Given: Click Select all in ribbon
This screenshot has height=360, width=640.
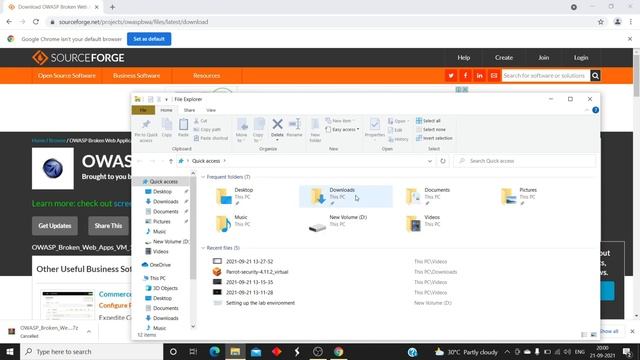Looking at the screenshot, I should (x=428, y=121).
